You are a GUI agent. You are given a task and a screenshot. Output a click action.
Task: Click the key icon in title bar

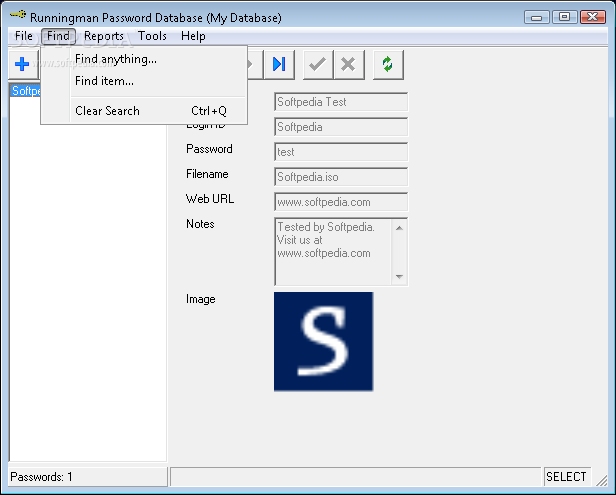pos(18,16)
